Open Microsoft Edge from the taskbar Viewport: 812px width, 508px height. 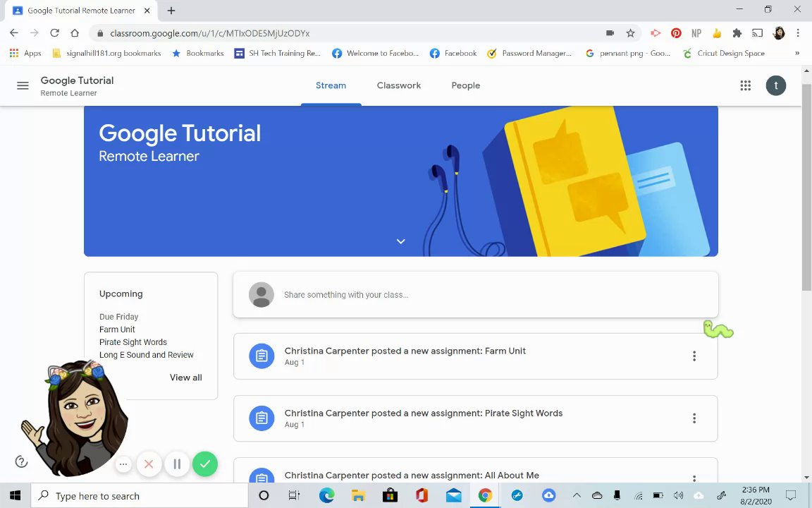pyautogui.click(x=326, y=495)
